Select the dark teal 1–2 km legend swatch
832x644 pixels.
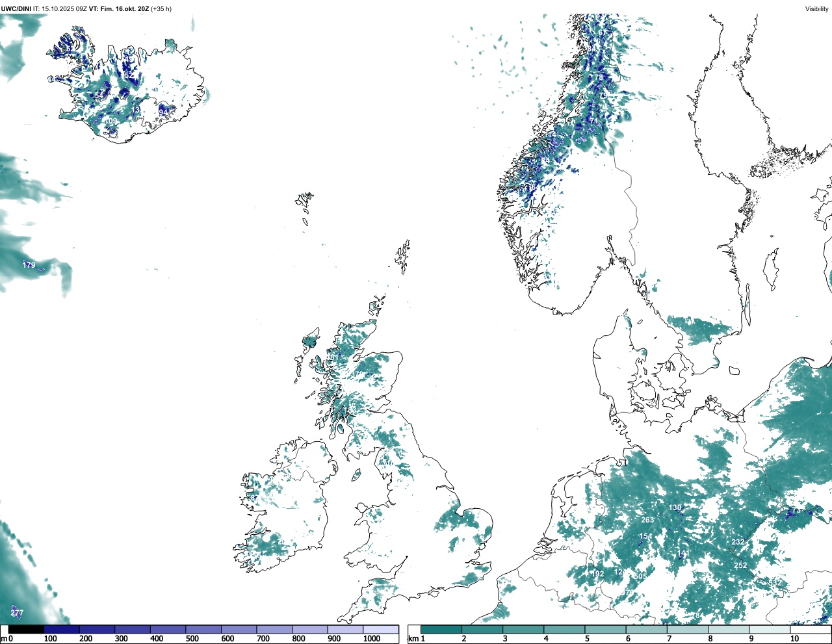point(441,629)
